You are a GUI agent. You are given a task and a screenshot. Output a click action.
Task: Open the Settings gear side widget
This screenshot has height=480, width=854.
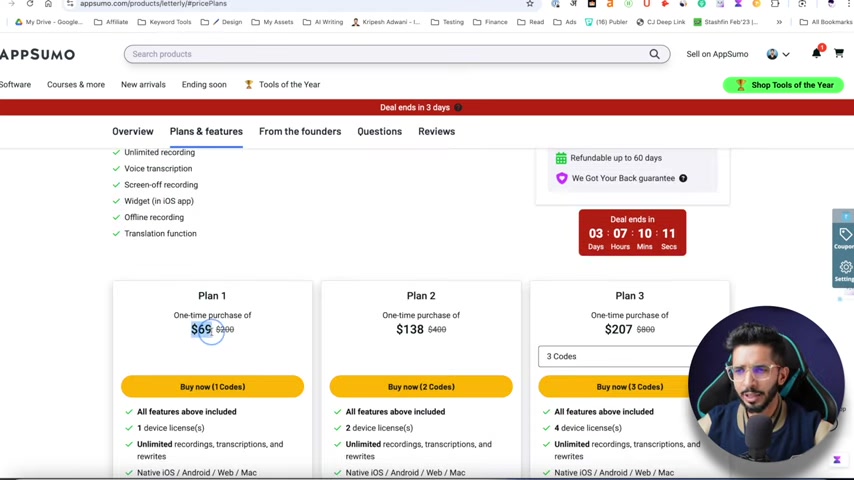click(845, 269)
